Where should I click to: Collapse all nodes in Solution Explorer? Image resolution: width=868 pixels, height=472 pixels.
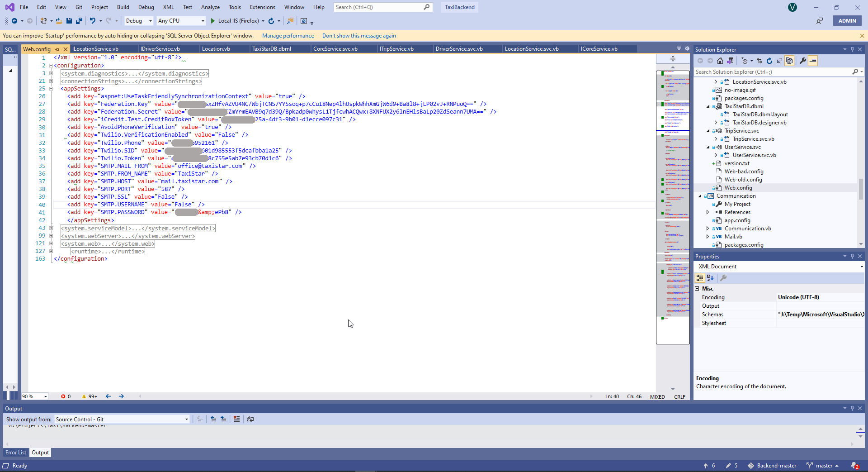[779, 61]
